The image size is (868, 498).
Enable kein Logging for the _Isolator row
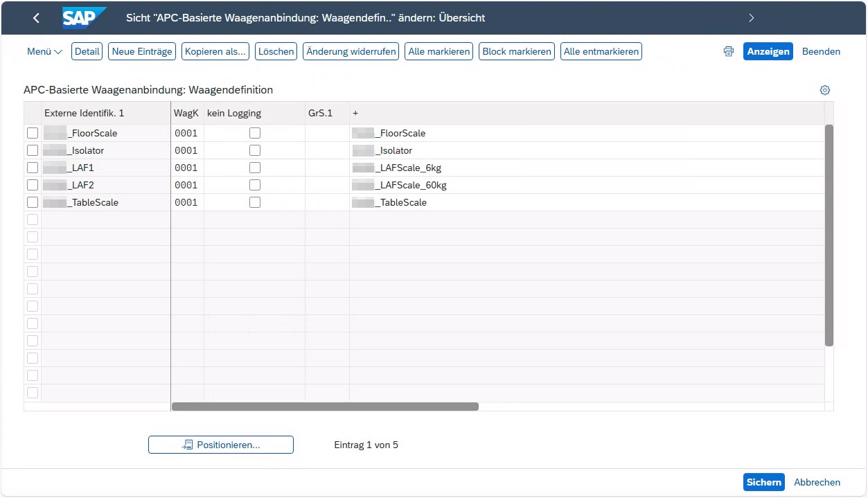pos(255,150)
